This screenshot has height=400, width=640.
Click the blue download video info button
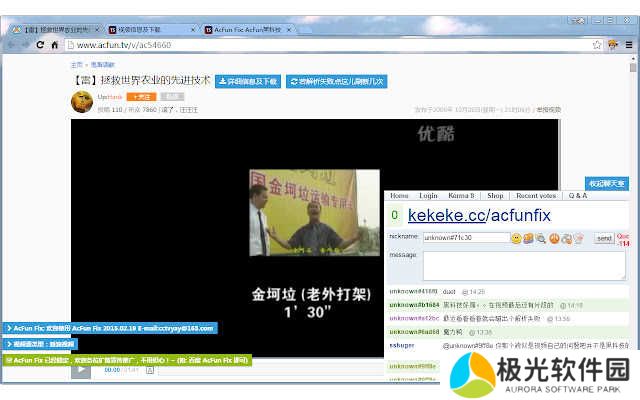pyautogui.click(x=247, y=81)
